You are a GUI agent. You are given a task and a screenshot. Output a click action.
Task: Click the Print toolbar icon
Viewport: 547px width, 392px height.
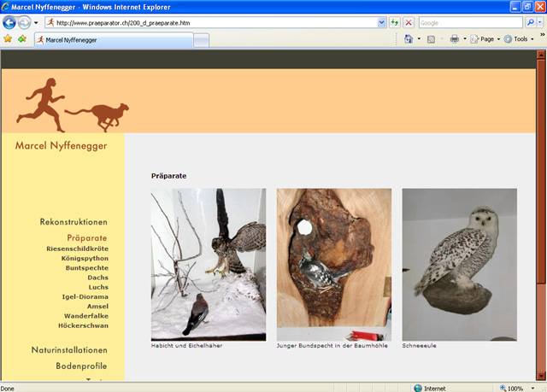455,39
